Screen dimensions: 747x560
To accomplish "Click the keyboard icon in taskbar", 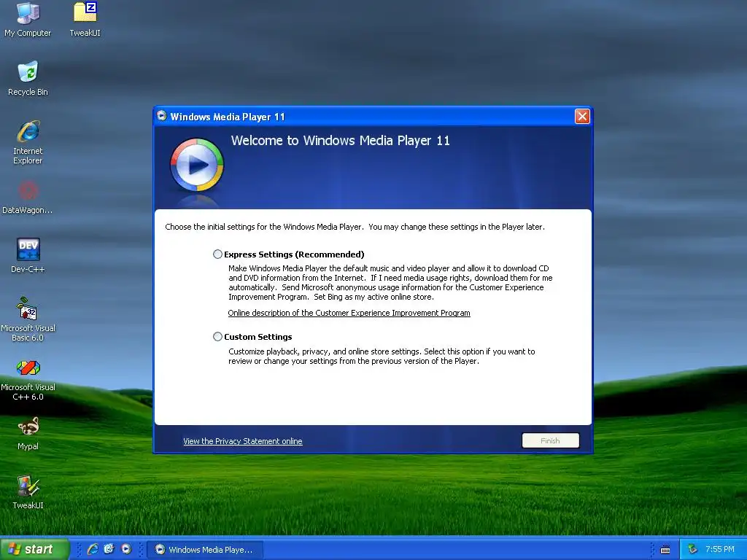I will (x=665, y=550).
